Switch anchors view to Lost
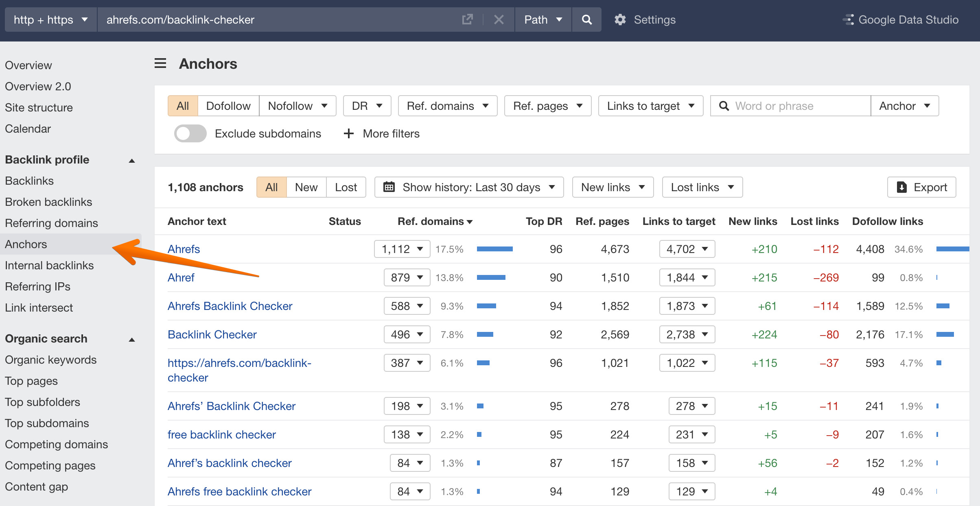Image resolution: width=980 pixels, height=506 pixels. 346,187
